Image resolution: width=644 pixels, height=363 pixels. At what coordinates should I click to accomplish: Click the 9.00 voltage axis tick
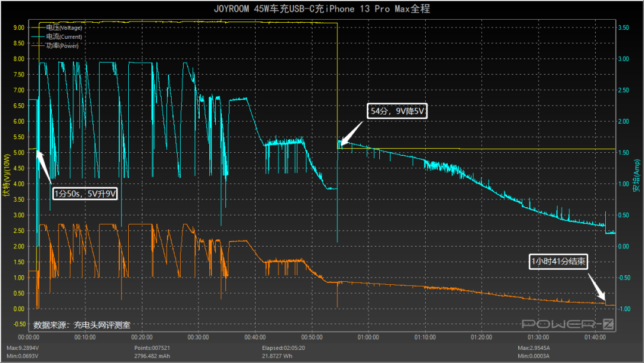click(19, 27)
